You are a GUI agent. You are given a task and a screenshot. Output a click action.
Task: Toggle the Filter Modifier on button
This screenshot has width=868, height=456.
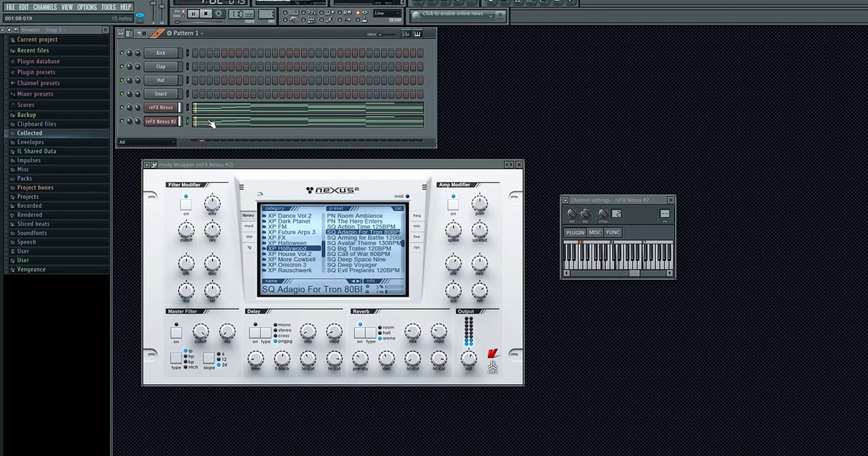(186, 205)
